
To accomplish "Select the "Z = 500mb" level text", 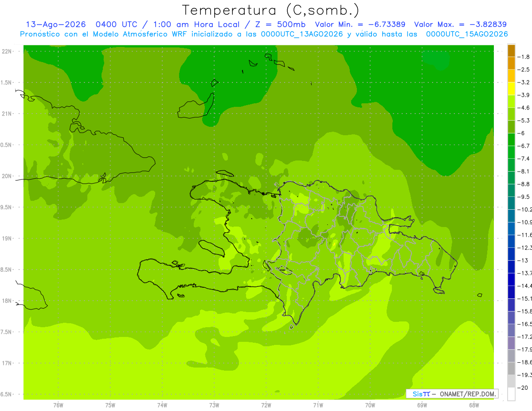I will (279, 24).
